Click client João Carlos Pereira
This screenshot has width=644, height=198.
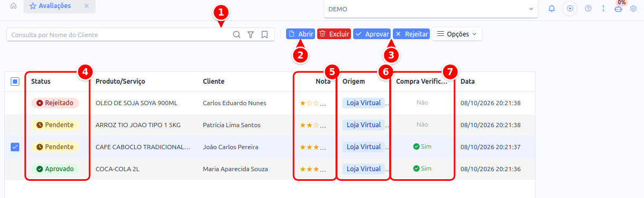pyautogui.click(x=231, y=147)
